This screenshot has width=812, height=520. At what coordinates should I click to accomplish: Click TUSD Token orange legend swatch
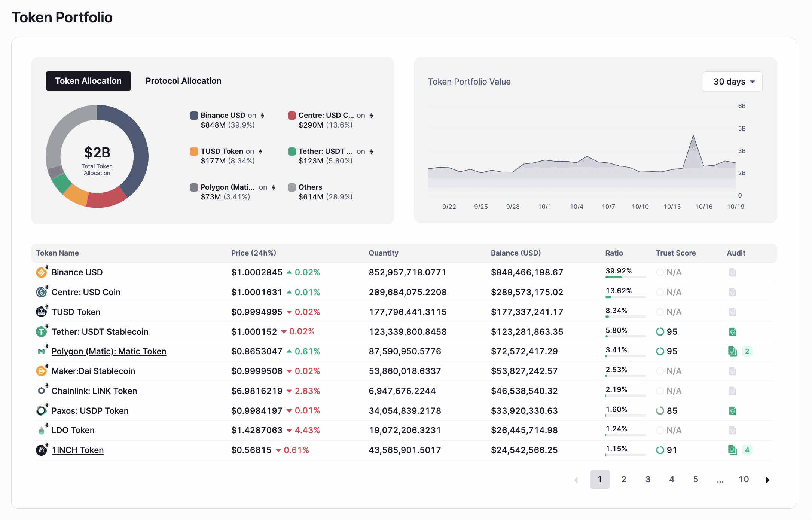tap(194, 151)
